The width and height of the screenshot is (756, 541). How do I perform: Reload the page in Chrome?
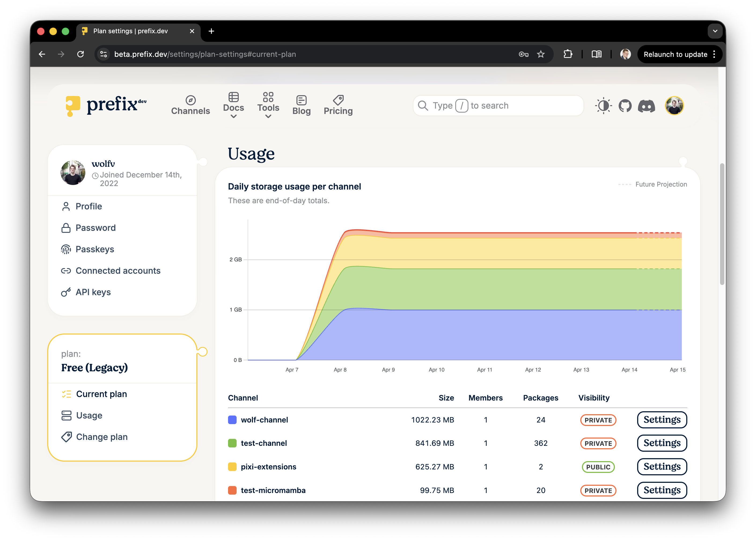[80, 54]
